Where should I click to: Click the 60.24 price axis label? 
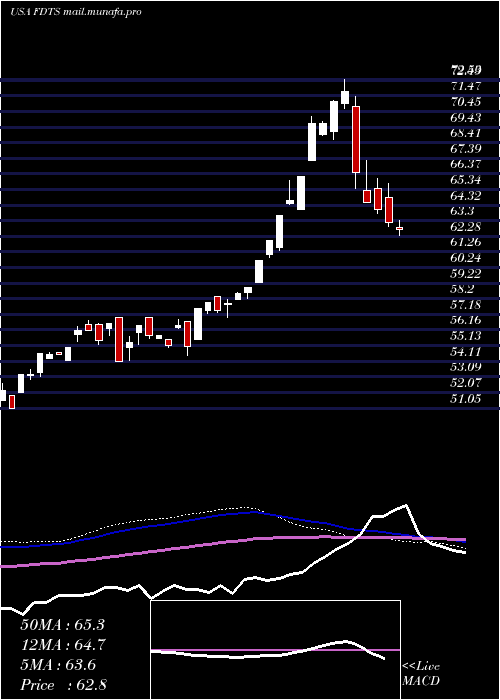tap(466, 258)
